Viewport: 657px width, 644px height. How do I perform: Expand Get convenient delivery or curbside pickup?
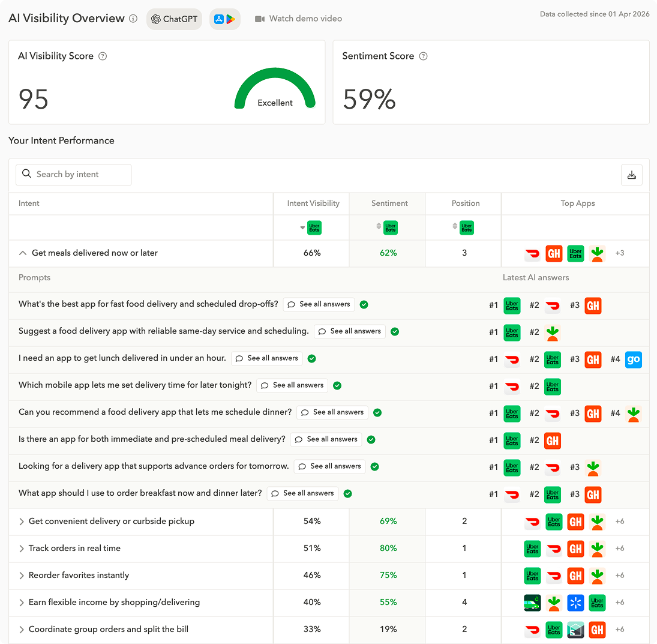pos(22,522)
